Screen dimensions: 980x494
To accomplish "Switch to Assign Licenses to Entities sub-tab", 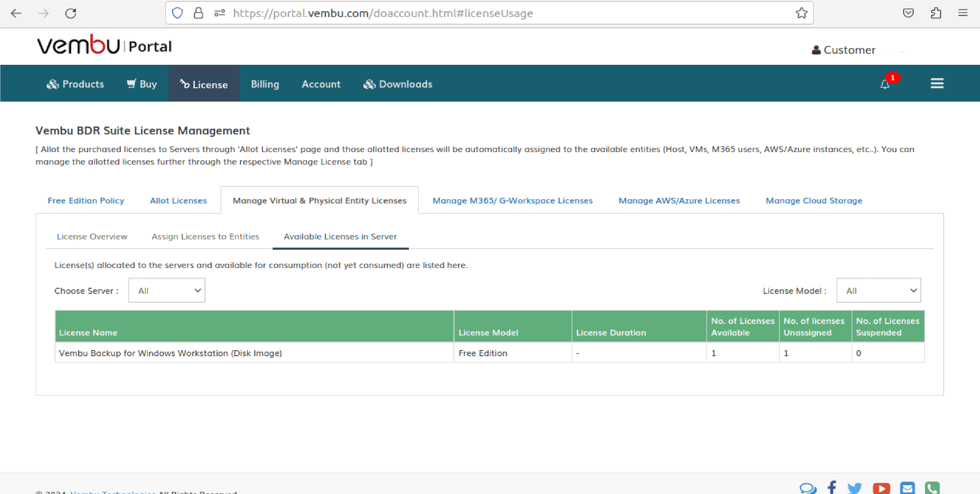I will (205, 236).
